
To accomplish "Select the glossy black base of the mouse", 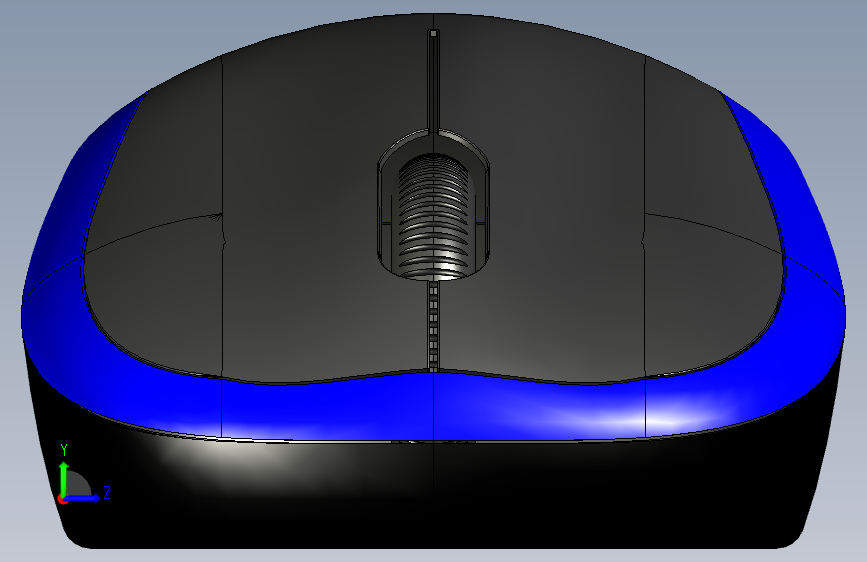I will 434,498.
